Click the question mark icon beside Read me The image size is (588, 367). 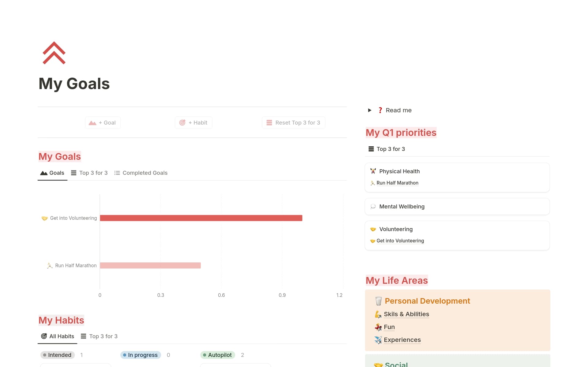pos(380,110)
